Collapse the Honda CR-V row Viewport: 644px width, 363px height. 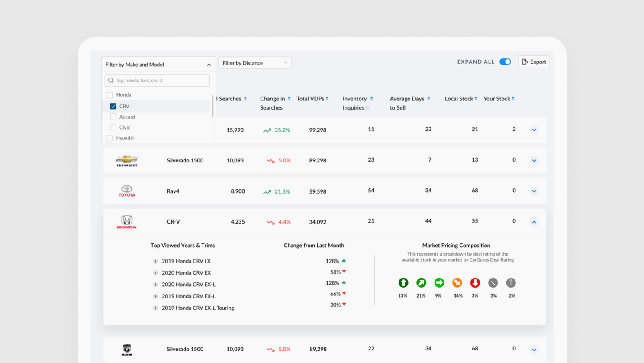tap(534, 222)
